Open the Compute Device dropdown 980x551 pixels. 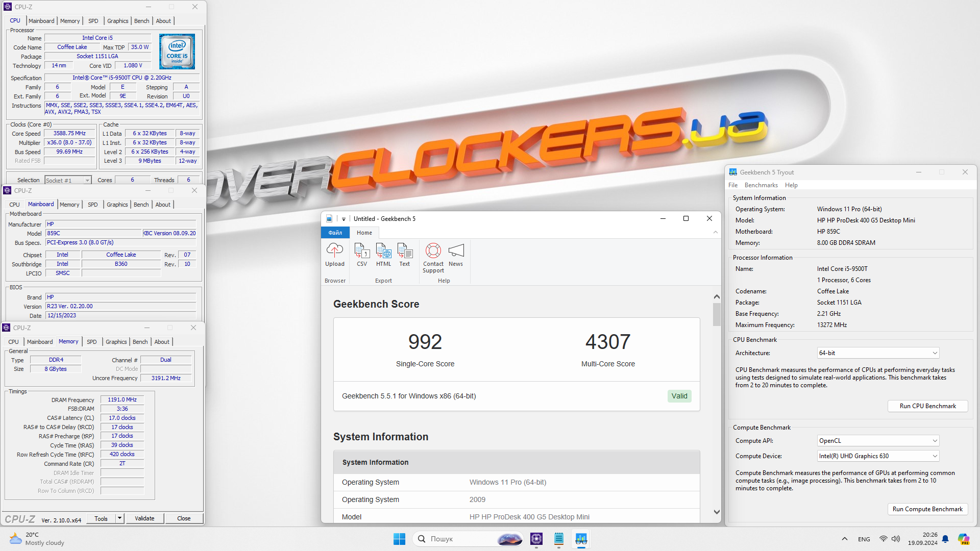click(878, 456)
